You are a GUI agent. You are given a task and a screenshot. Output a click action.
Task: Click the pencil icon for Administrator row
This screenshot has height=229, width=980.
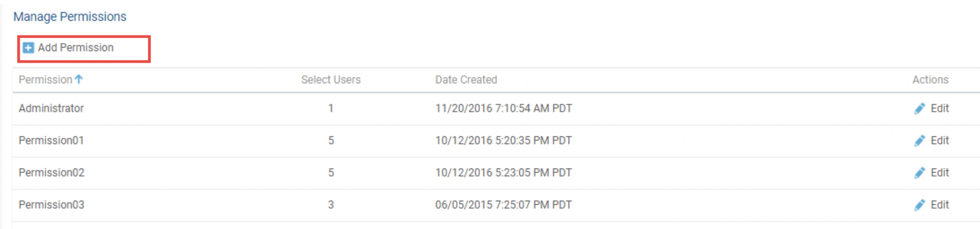(919, 109)
